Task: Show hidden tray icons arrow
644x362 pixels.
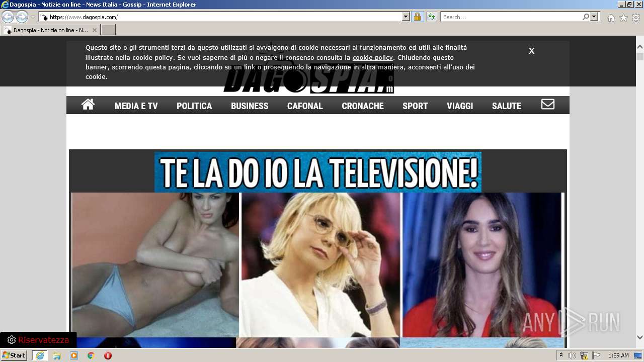Action: (561, 355)
